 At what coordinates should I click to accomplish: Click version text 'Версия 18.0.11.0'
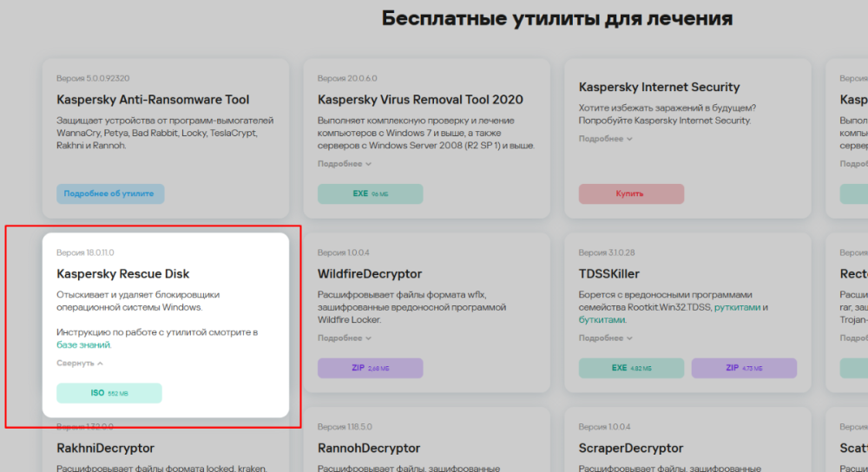(85, 252)
